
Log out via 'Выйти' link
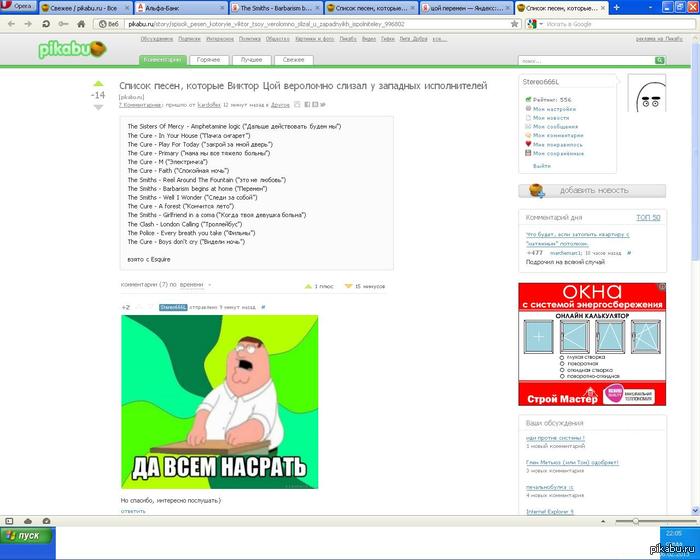[x=542, y=166]
